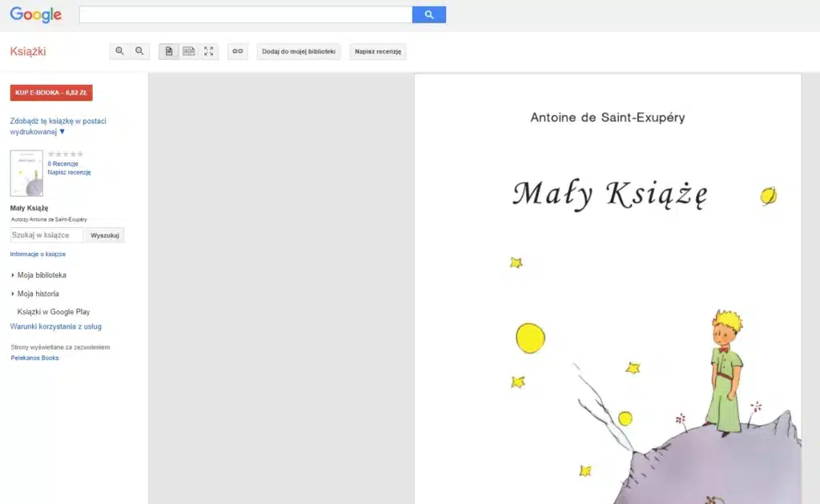
Task: Open Warunki korzystania z usług
Action: pyautogui.click(x=55, y=326)
